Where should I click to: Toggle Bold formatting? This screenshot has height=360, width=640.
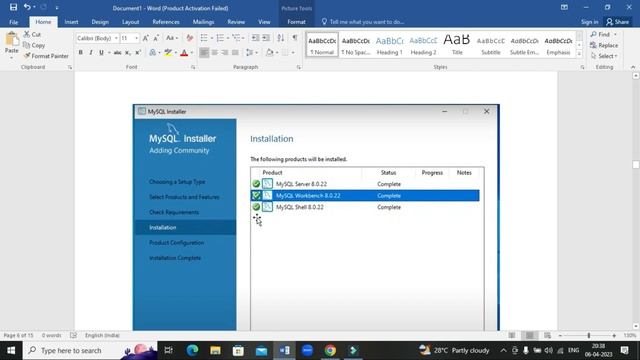click(x=80, y=52)
